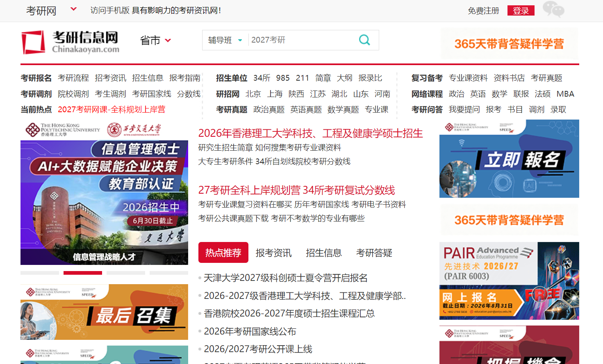The image size is (603, 364).
Task: Open the 英语真题 link
Action: pos(306,109)
